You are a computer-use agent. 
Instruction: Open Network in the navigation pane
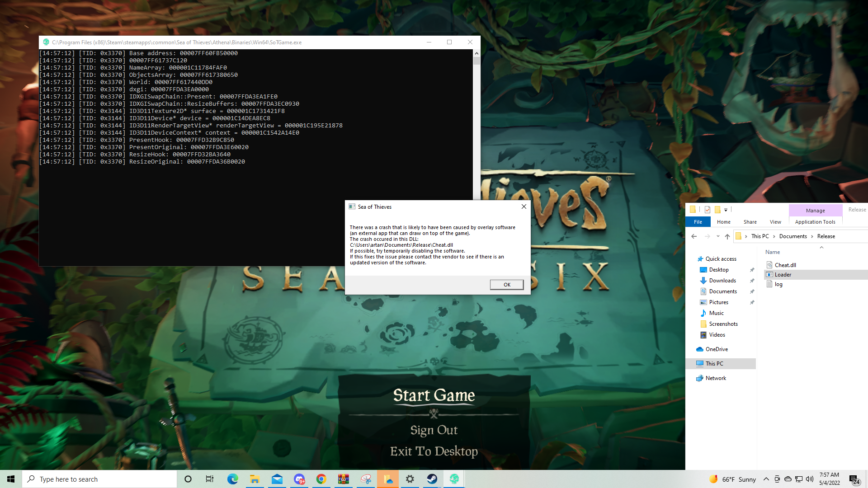[x=716, y=378]
